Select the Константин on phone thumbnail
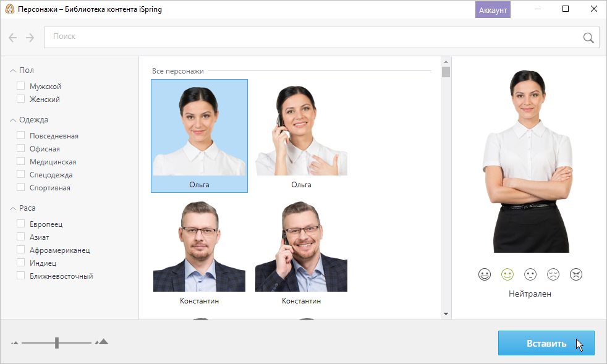This screenshot has height=364, width=607. (301, 253)
